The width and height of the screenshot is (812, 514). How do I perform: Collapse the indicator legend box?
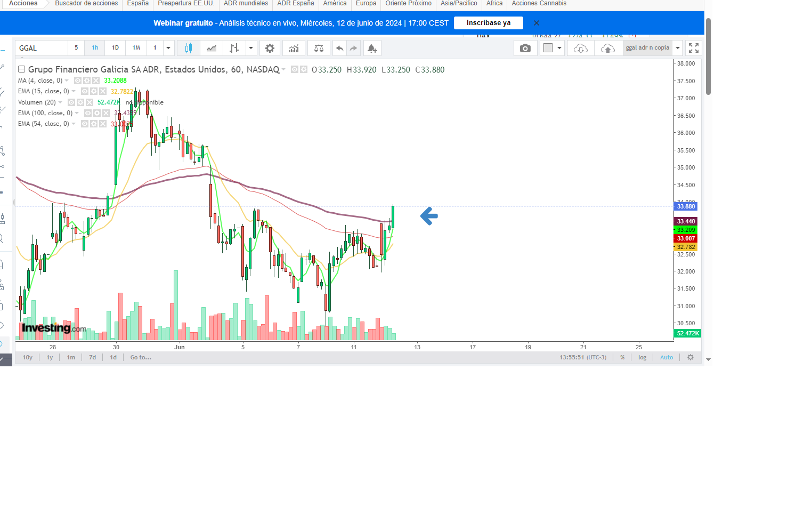(x=21, y=69)
